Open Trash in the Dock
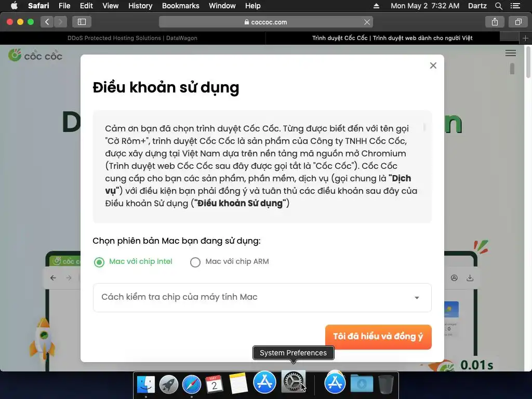532x399 pixels. (386, 384)
